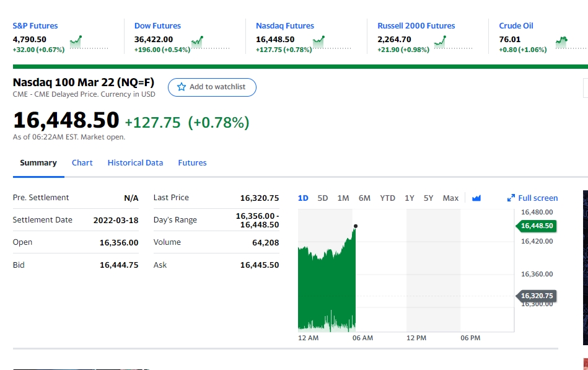The width and height of the screenshot is (588, 370).
Task: Switch chart type with the area chart icon
Action: [x=476, y=198]
